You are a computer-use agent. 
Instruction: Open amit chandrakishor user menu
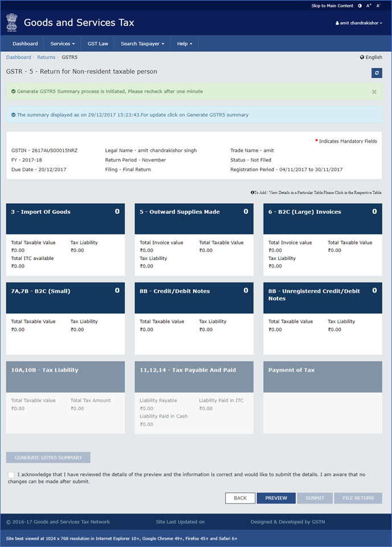(359, 23)
